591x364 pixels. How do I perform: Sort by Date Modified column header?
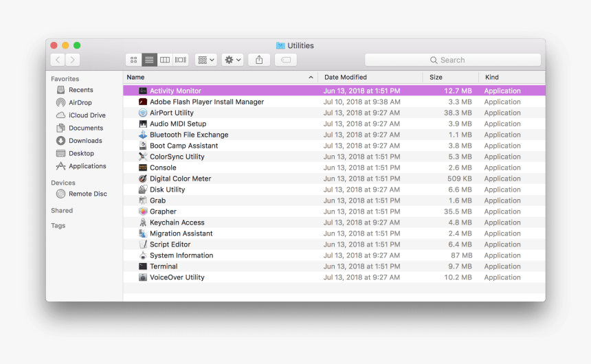(370, 77)
